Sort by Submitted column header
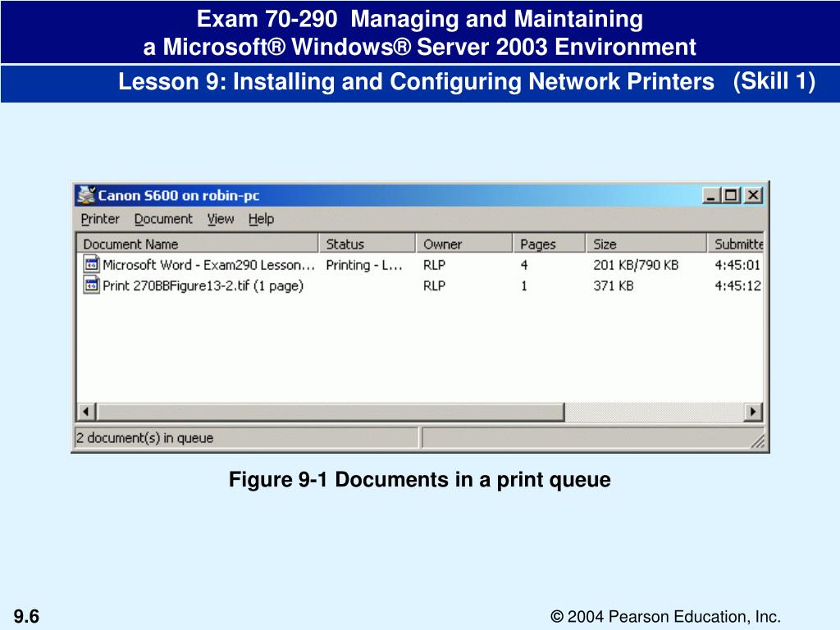 (736, 244)
